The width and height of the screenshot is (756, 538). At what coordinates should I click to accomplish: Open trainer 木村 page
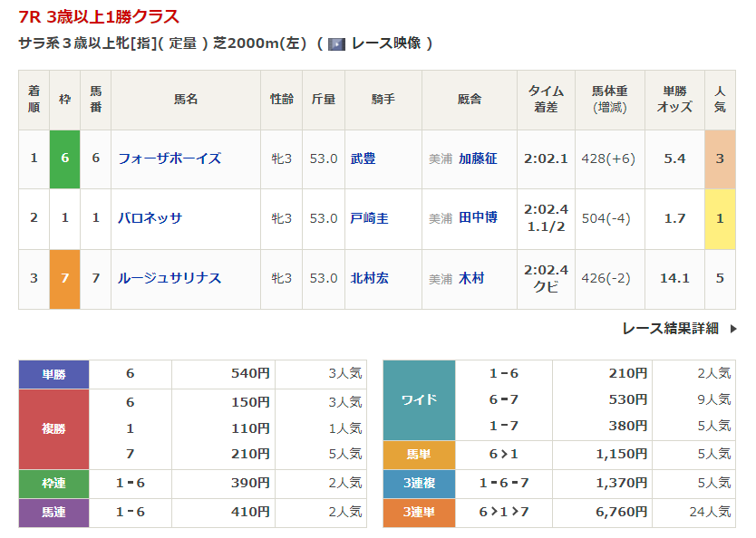471,278
